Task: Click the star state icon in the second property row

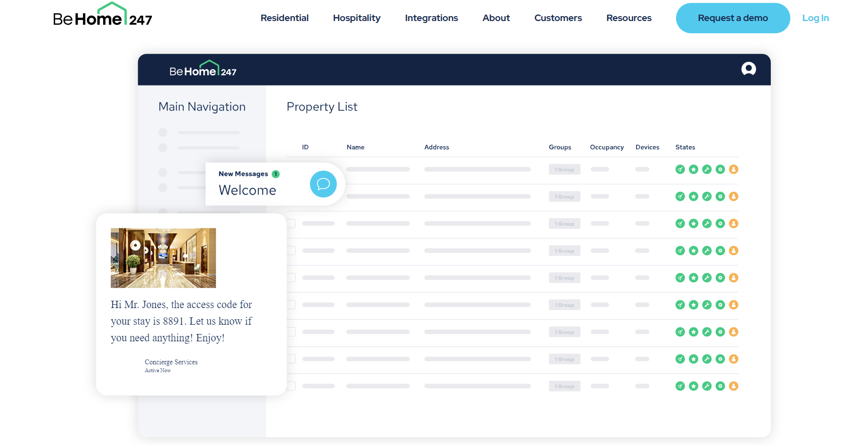Action: (x=693, y=196)
